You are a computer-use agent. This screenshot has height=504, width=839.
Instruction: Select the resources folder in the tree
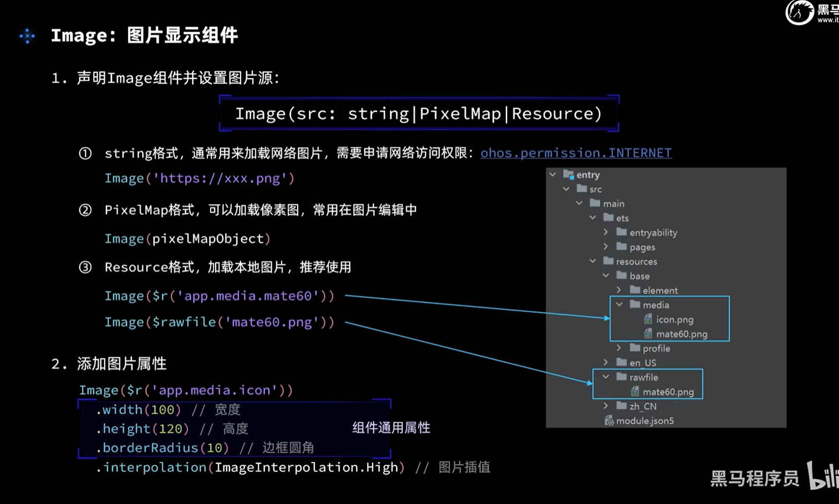(x=636, y=261)
